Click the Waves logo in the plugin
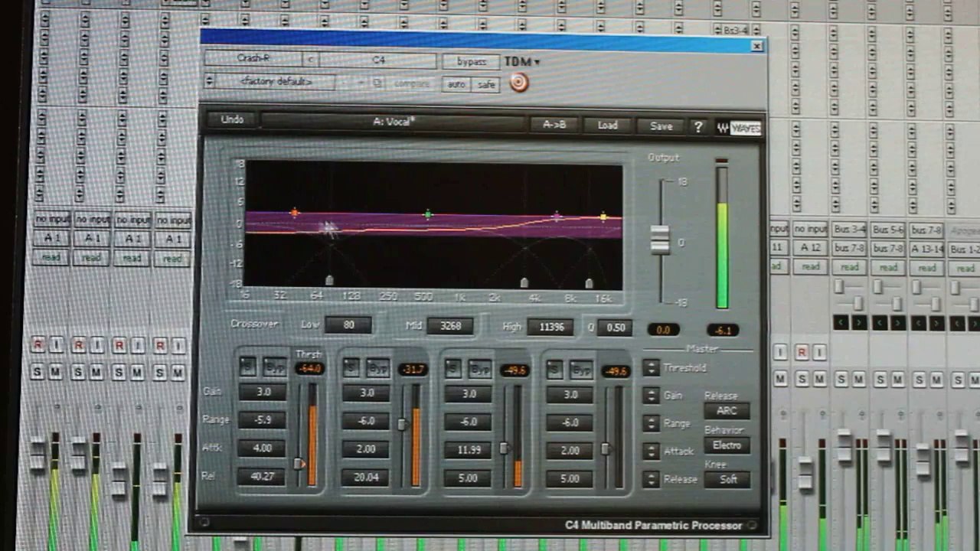 (739, 128)
